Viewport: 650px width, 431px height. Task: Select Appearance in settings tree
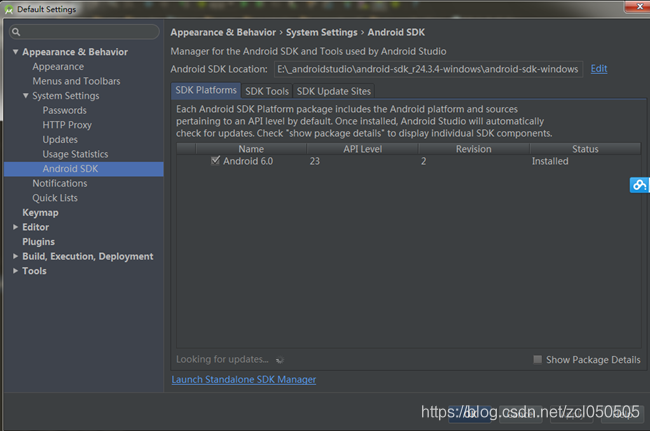[58, 67]
